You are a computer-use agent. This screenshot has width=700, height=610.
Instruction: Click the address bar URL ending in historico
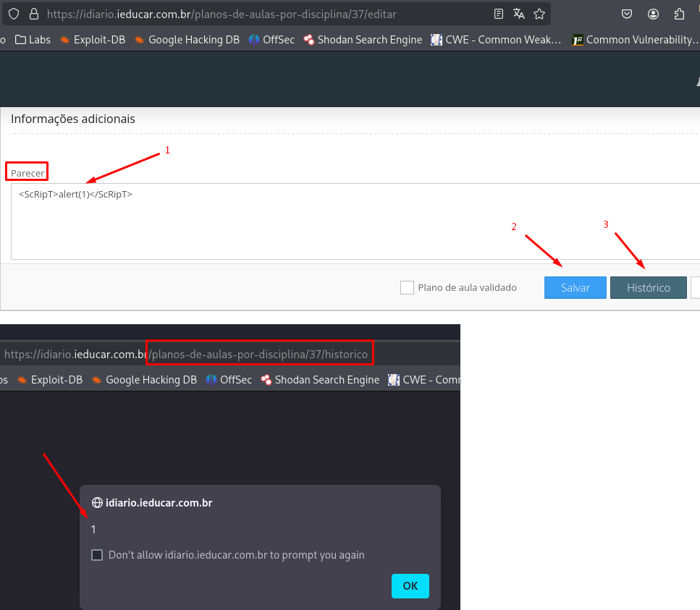pos(186,355)
